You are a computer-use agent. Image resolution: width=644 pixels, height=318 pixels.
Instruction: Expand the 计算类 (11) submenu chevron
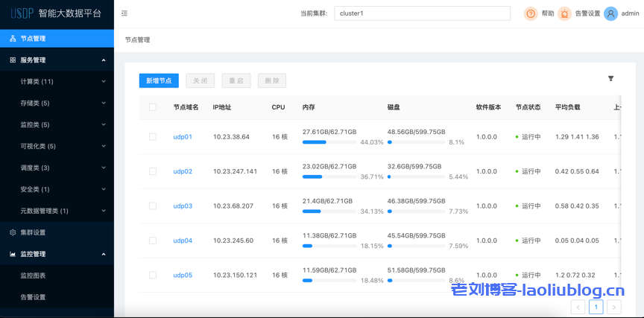[104, 82]
